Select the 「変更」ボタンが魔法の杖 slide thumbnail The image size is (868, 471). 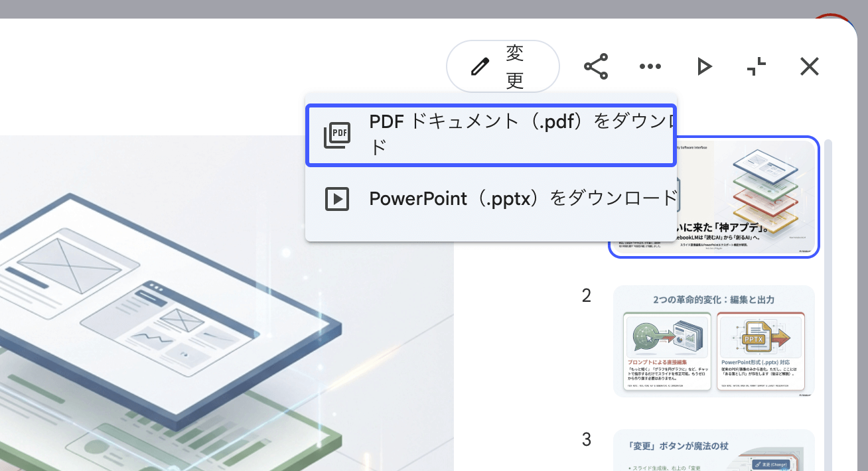pyautogui.click(x=713, y=450)
